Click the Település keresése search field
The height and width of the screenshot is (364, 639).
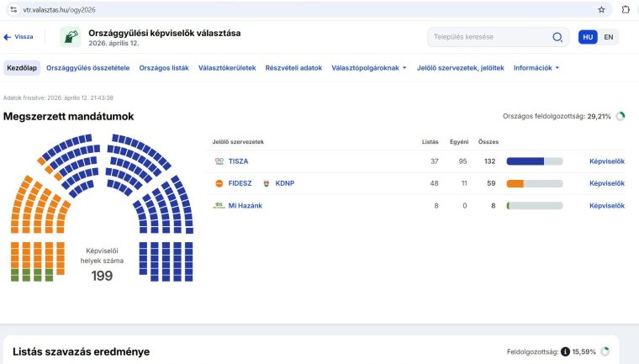coord(498,37)
